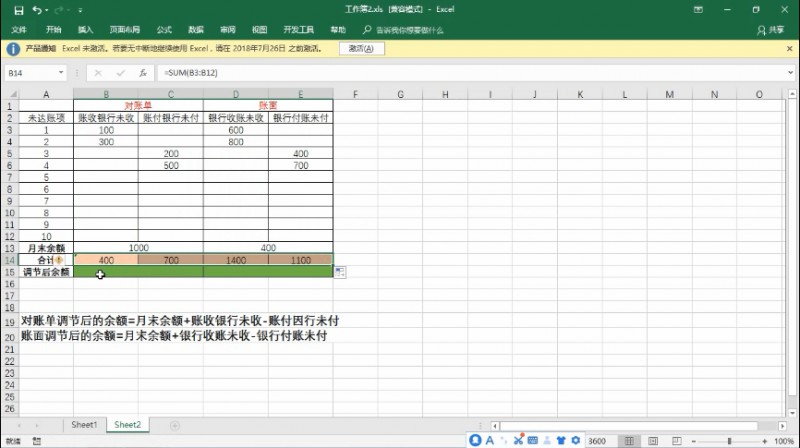
Task: Click the Ribbon Display Options icon
Action: click(x=698, y=10)
